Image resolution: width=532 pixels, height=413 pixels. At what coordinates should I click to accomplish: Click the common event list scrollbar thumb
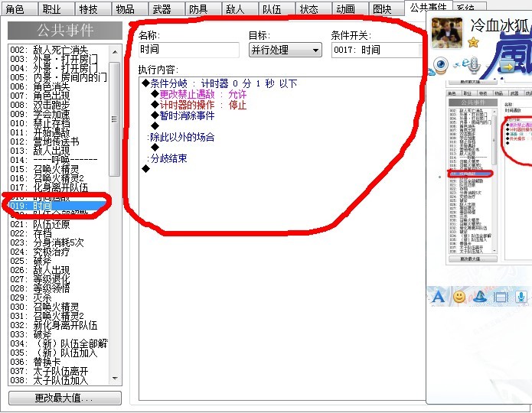(x=115, y=119)
